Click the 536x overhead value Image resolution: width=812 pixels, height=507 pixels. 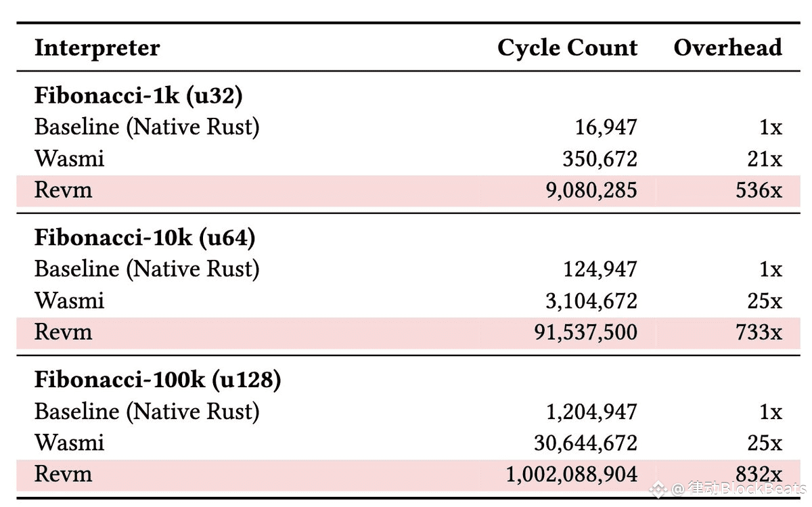pos(759,190)
